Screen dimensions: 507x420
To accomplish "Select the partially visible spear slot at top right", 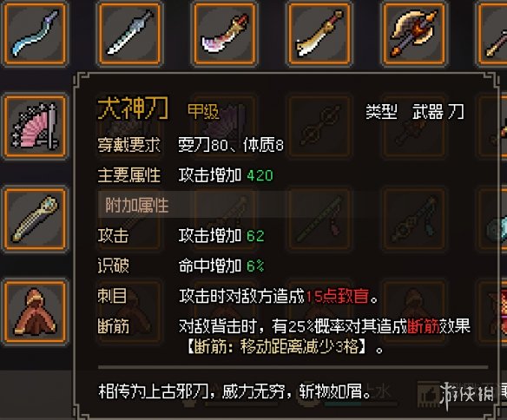I will pos(492,33).
